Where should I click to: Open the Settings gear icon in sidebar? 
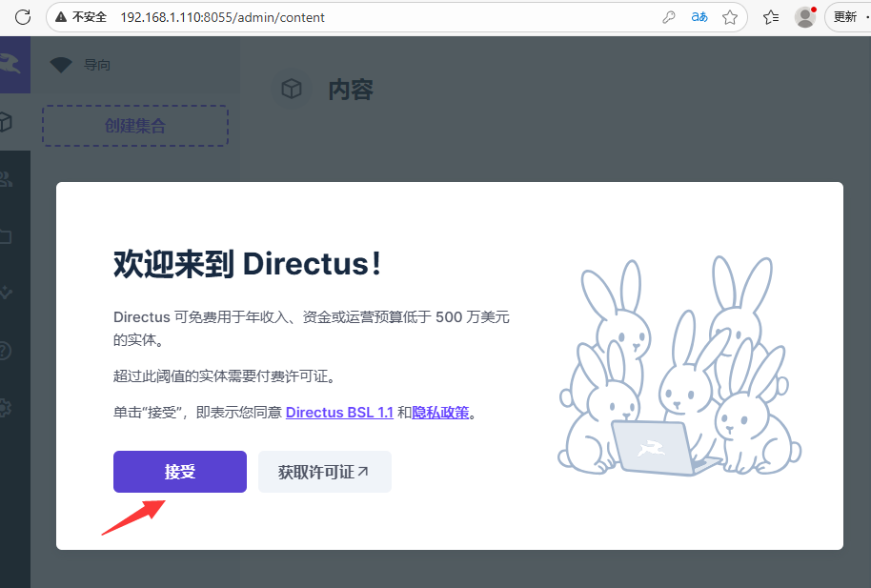click(5, 408)
